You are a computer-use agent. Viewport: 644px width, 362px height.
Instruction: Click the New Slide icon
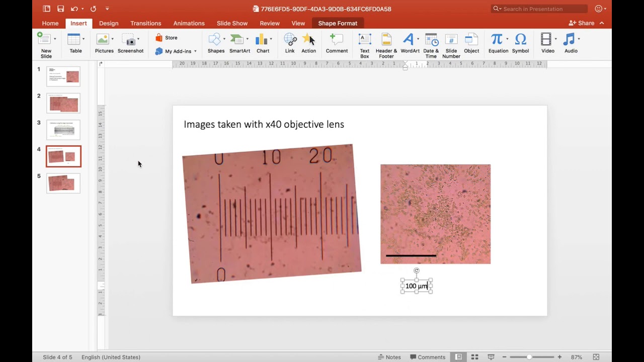44,39
